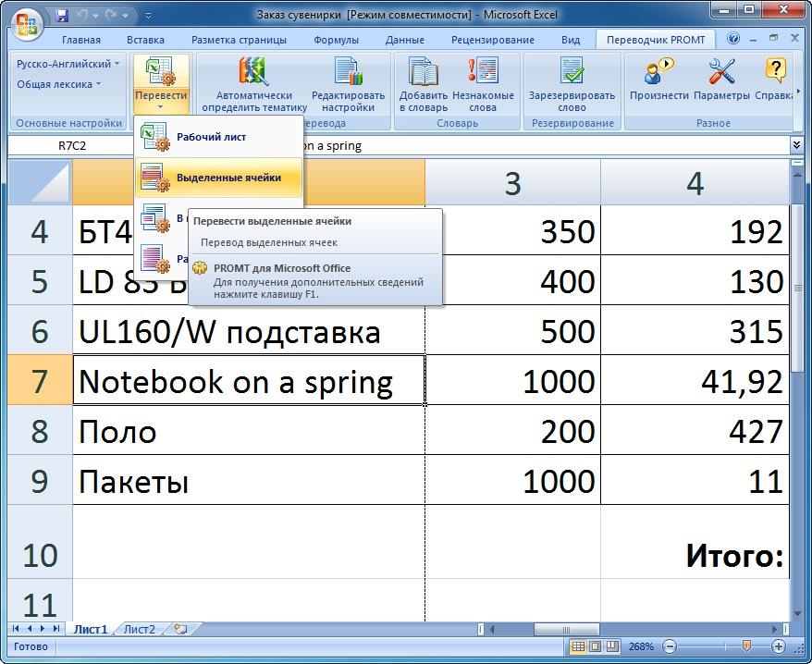Click Normal view status bar icon
Screen dimensions: 812x664
[578, 646]
